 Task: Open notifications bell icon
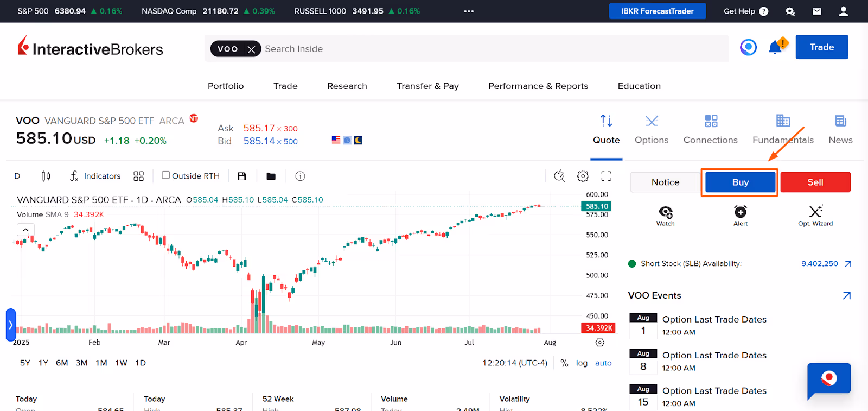coord(776,47)
